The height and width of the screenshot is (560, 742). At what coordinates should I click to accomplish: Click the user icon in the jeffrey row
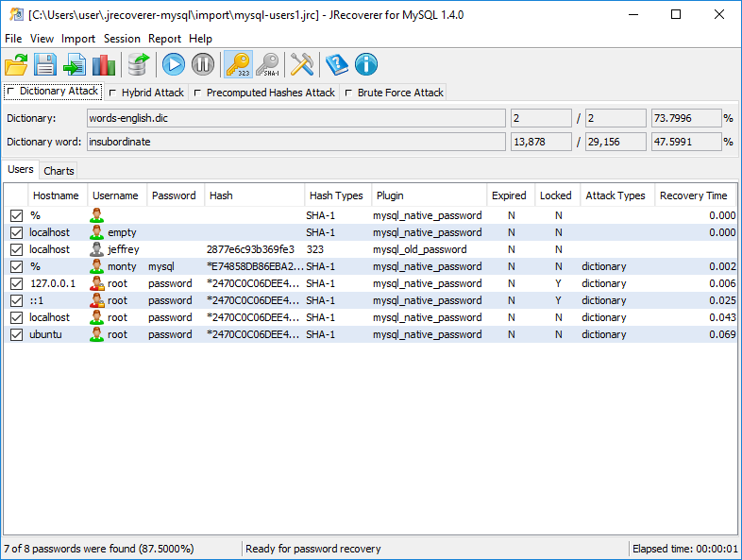[96, 249]
